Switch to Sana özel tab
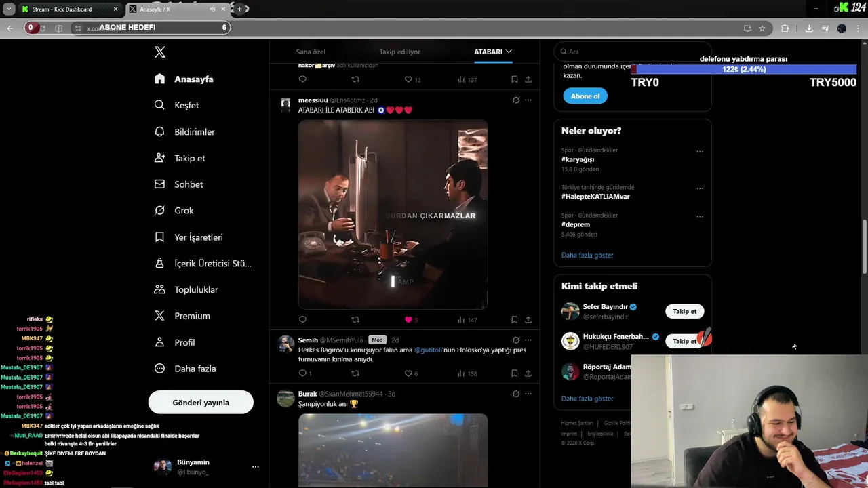 click(x=311, y=52)
